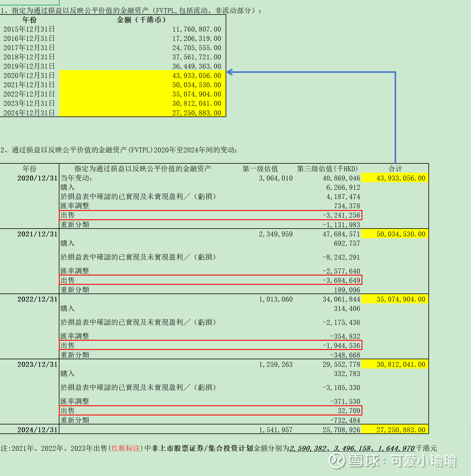The width and height of the screenshot is (471, 476).
Task: Click the 36,449,363.00 cell
Action: click(197, 66)
